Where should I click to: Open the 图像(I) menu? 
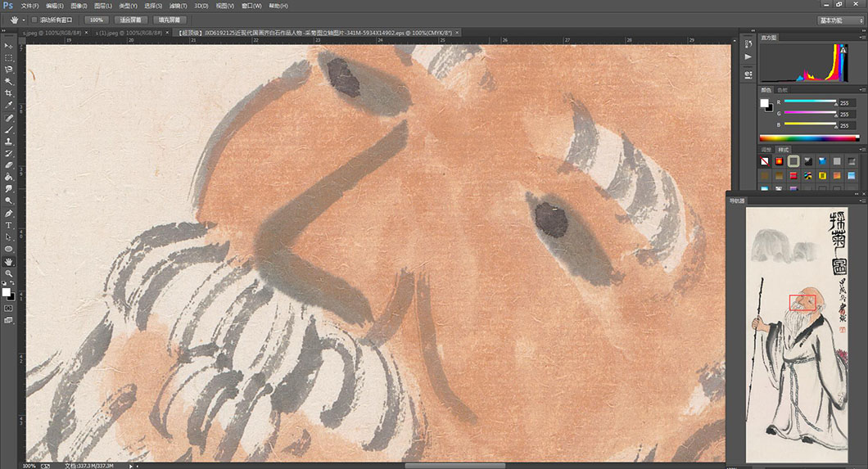click(x=79, y=6)
